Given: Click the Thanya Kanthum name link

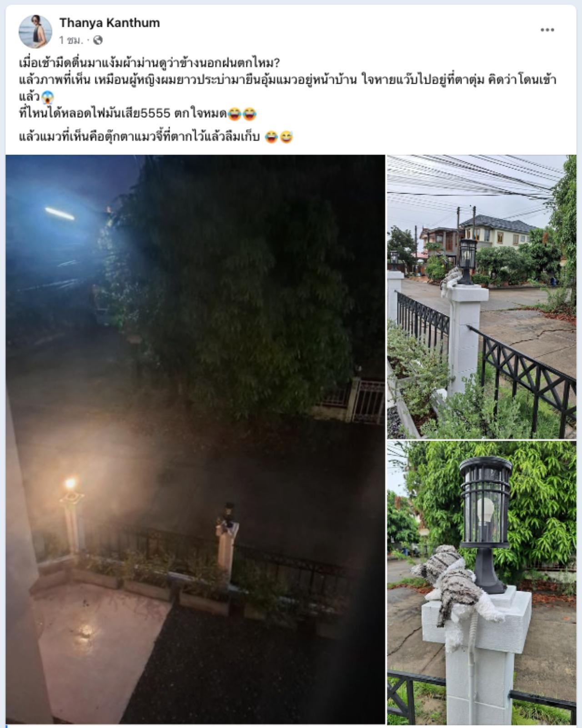Looking at the screenshot, I should coord(110,23).
